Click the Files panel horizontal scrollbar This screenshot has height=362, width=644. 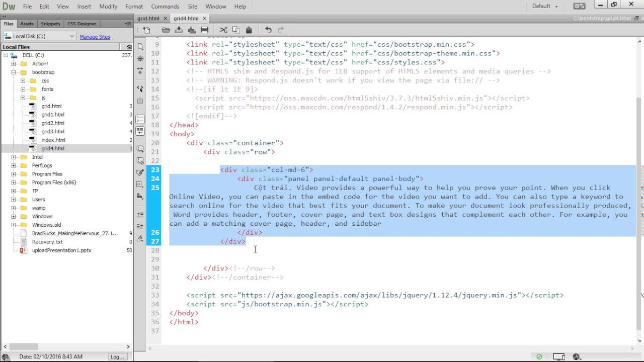point(24,346)
